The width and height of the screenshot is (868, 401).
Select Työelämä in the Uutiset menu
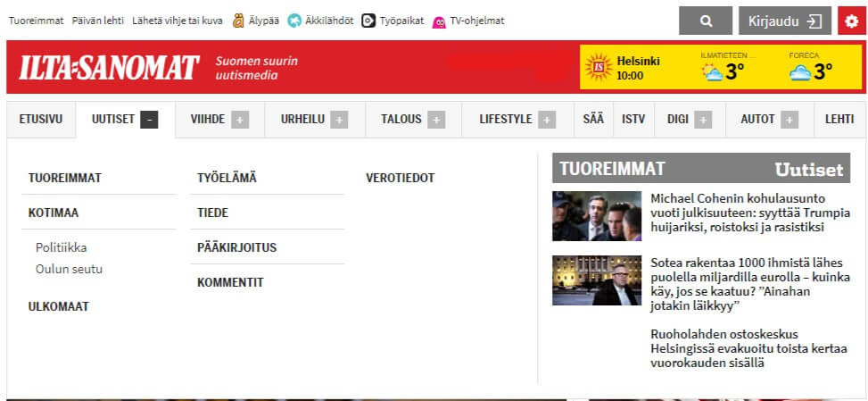pyautogui.click(x=227, y=179)
